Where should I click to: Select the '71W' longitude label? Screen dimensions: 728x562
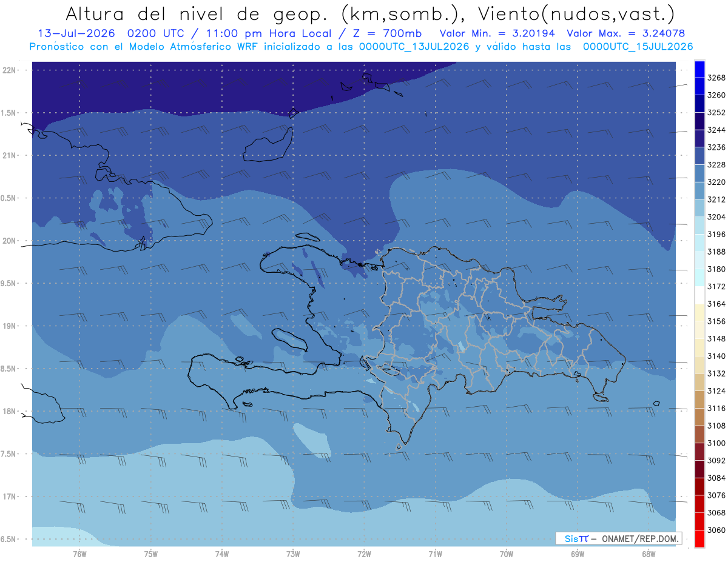[x=435, y=554]
